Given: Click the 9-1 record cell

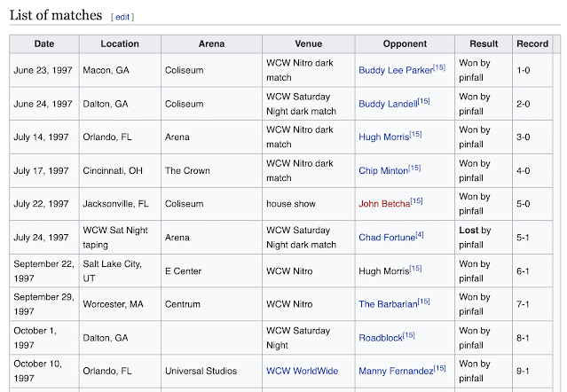Looking at the screenshot, I should click(532, 371).
